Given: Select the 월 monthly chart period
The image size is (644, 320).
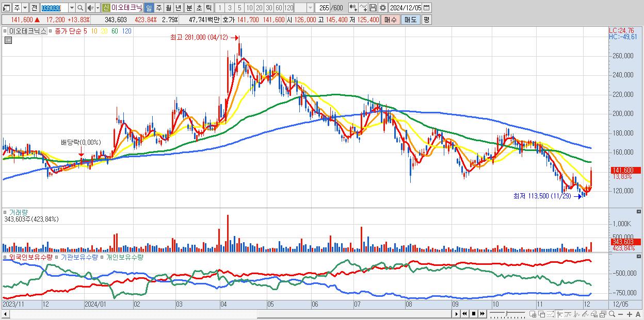Looking at the screenshot, I should tap(168, 8).
